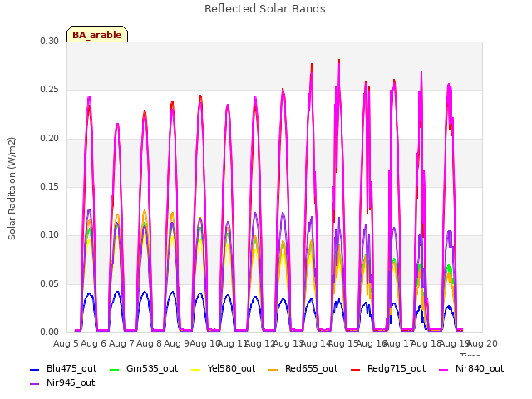
Task: Click the 0.30 y-axis tick label
Action: click(50, 41)
